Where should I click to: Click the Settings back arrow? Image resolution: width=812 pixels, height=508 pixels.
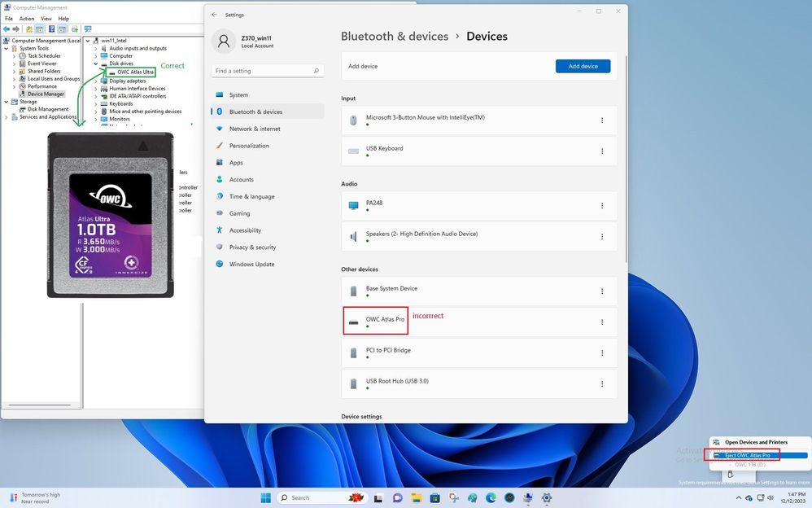215,15
